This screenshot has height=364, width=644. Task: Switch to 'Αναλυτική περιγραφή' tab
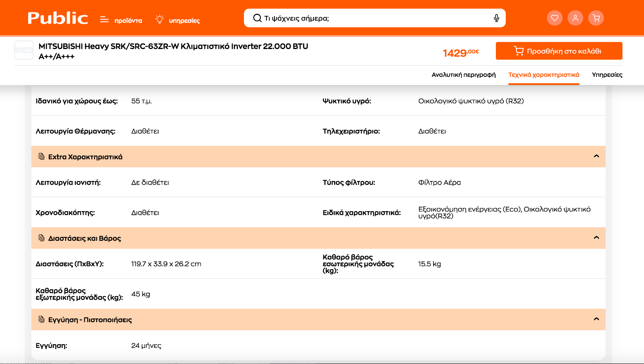[x=464, y=75]
